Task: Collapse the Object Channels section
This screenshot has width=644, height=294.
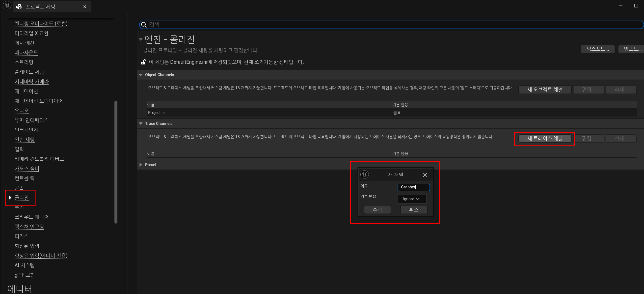Action: (141, 75)
